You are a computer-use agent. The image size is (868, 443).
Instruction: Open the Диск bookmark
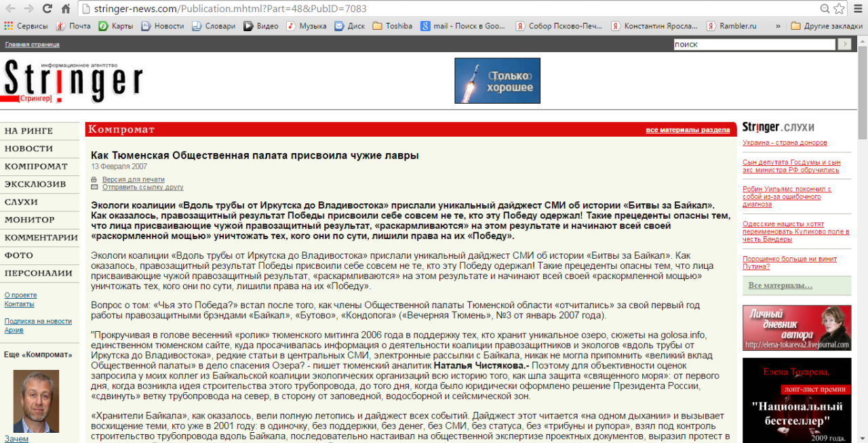pos(350,26)
